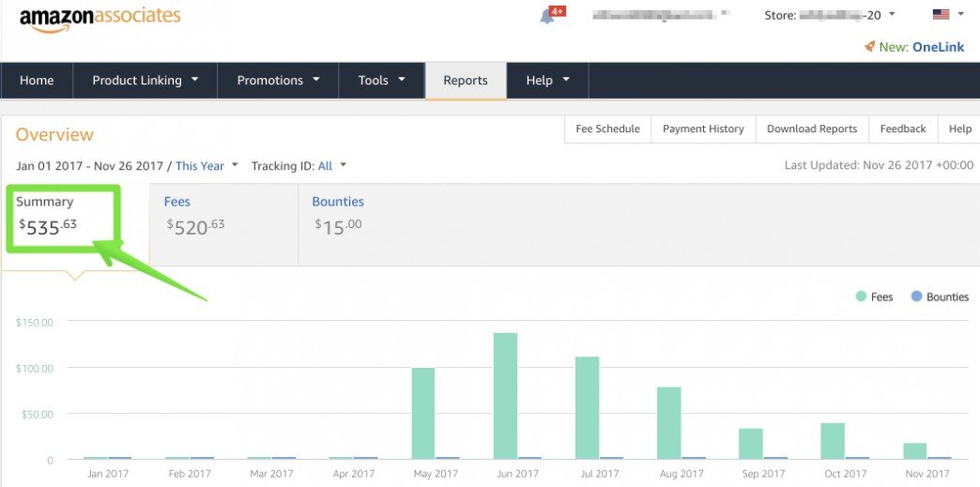Click the Help button beside Feedback
The height and width of the screenshot is (487, 980).
[959, 129]
